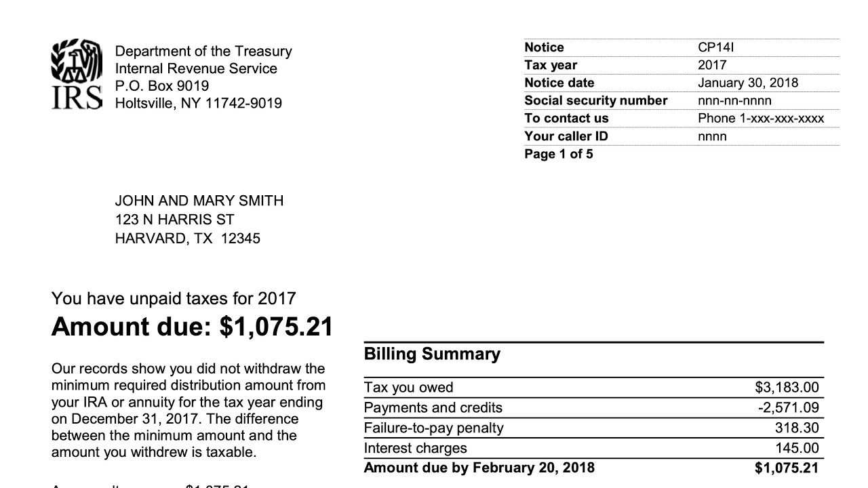Click the recipient name JOHN AND MARY SMITH
The height and width of the screenshot is (488, 868).
[x=199, y=201]
